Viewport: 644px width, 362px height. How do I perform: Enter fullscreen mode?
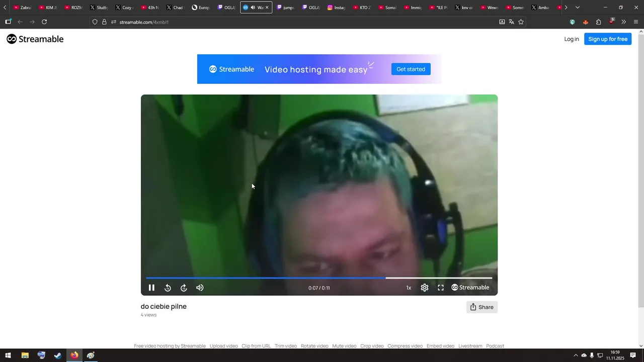pos(441,288)
